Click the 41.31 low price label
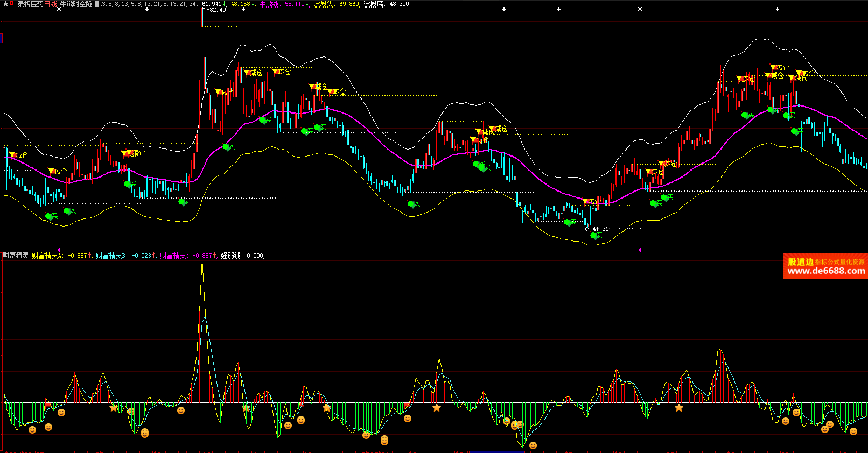 coord(600,229)
